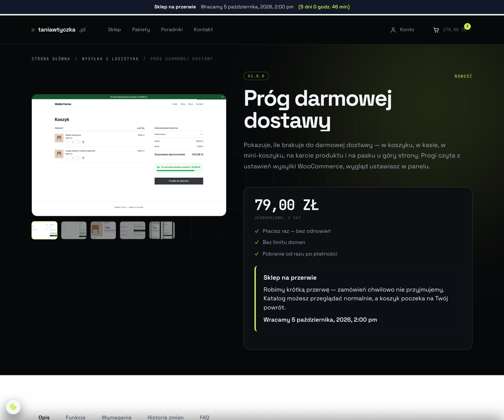Click the 'Bez limitu domen' row
This screenshot has width=504, height=420.
[280, 242]
